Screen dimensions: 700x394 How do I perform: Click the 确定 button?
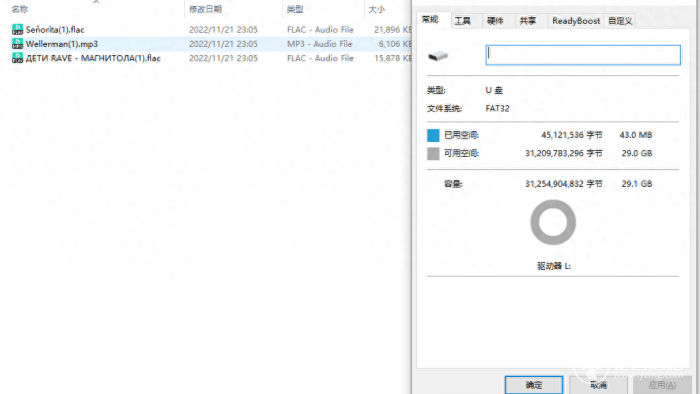point(534,385)
